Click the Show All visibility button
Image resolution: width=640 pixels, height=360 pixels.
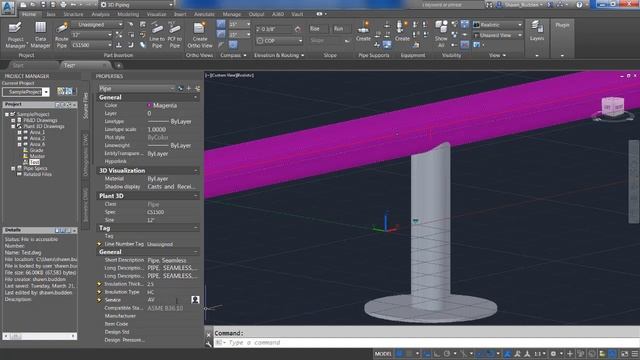(x=441, y=34)
